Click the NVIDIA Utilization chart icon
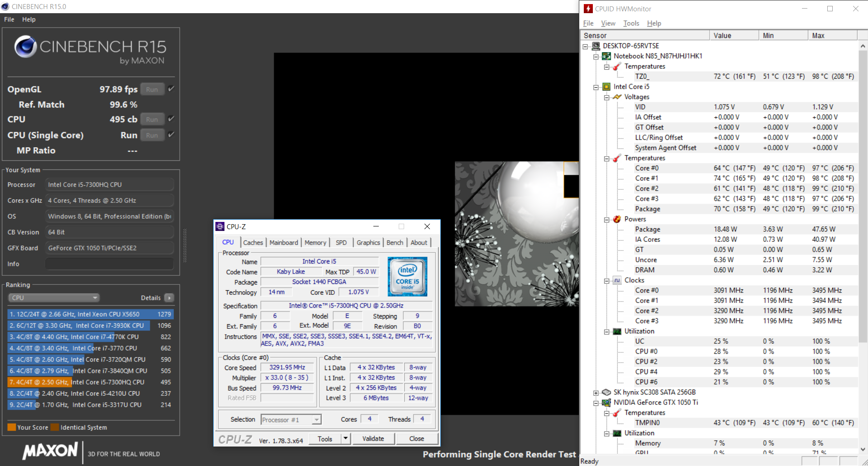 click(x=617, y=433)
